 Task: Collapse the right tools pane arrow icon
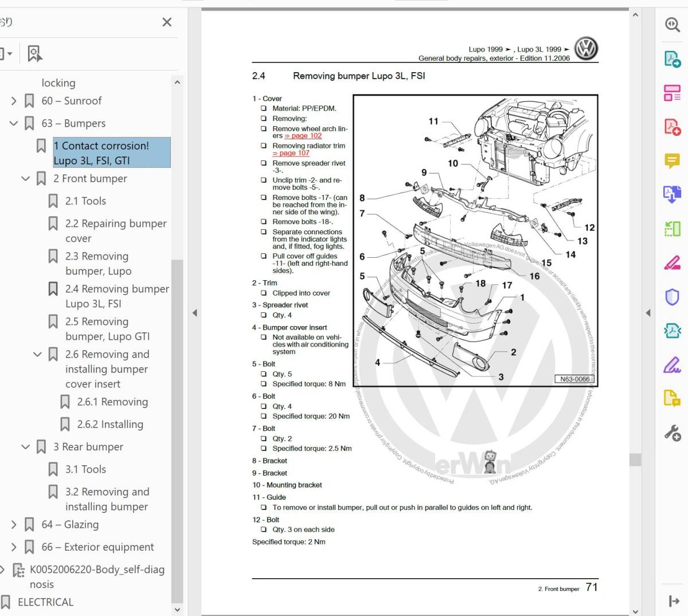(x=674, y=601)
